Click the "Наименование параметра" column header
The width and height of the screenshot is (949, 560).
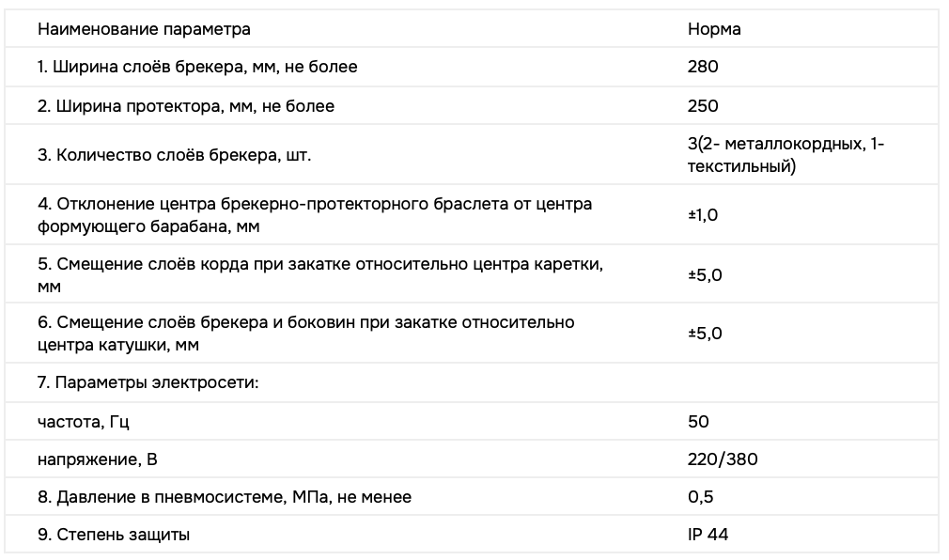point(144,28)
